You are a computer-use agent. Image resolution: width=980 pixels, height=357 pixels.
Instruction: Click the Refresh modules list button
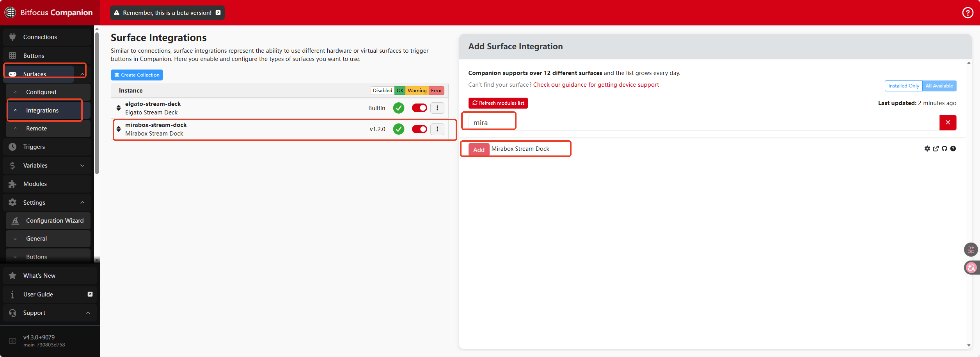[x=498, y=103]
